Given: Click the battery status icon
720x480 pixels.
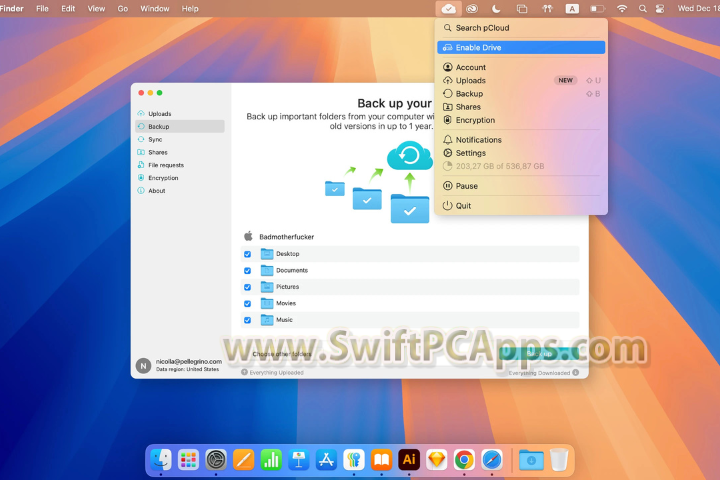Looking at the screenshot, I should point(597,9).
